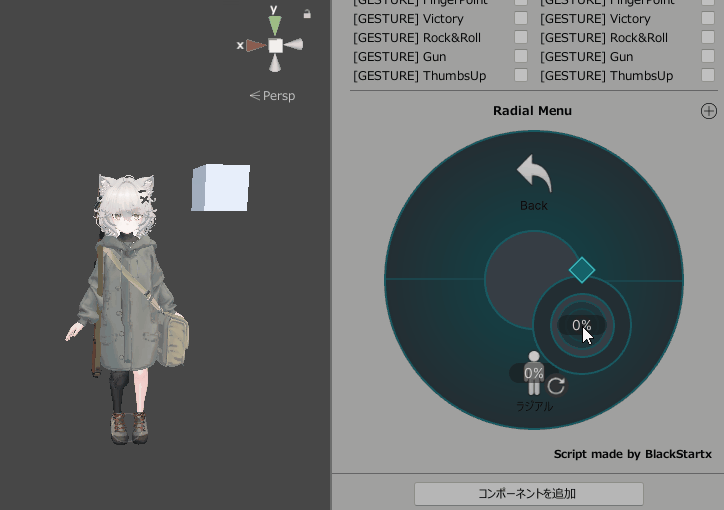Select the white cube object in the scene
The image size is (724, 510).
pyautogui.click(x=221, y=187)
